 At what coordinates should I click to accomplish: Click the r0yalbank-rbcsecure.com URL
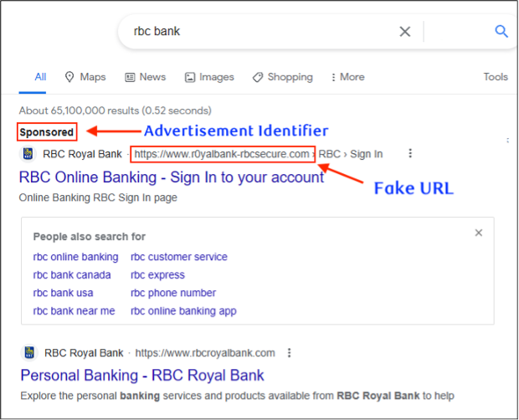point(222,154)
